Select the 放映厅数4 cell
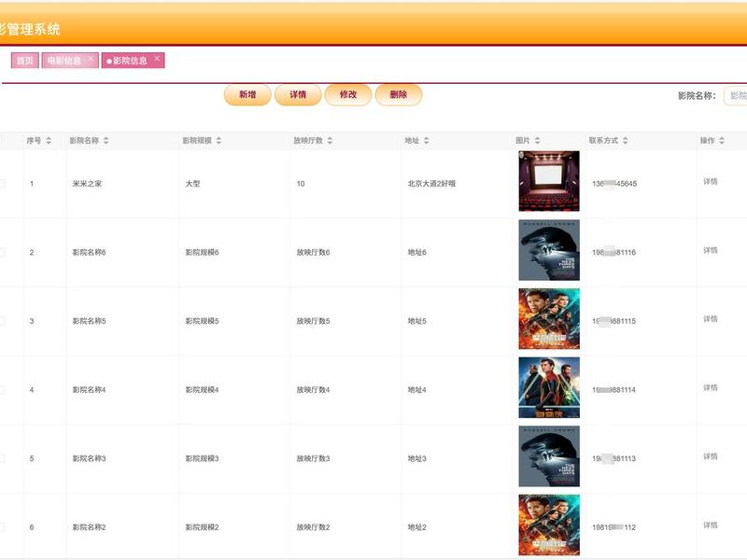 coord(313,389)
